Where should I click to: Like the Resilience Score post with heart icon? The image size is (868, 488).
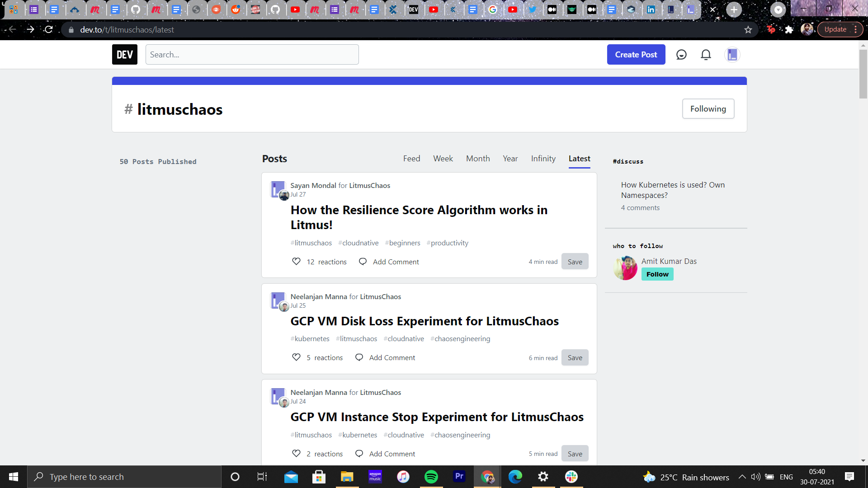pyautogui.click(x=296, y=262)
